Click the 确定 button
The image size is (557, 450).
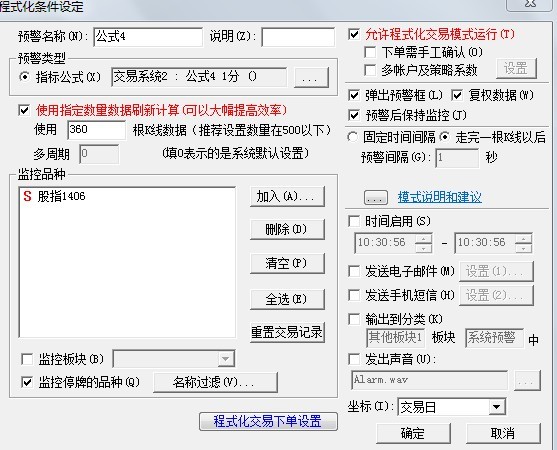[x=413, y=433]
